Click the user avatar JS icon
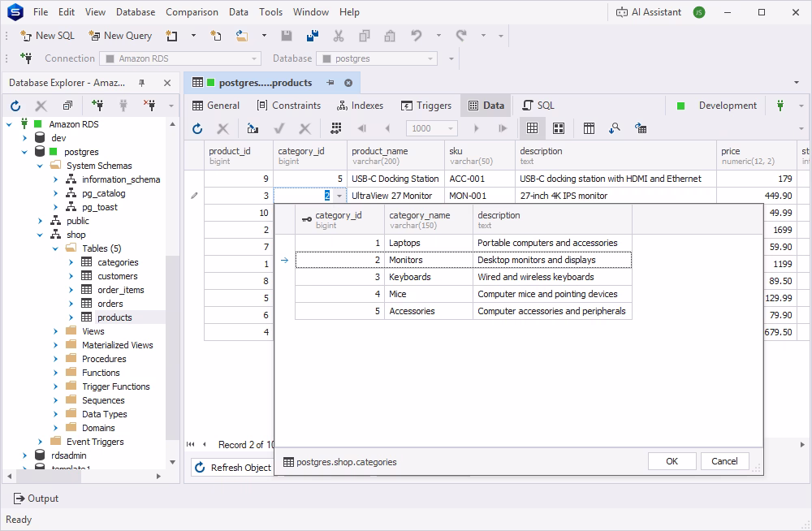 pos(699,12)
